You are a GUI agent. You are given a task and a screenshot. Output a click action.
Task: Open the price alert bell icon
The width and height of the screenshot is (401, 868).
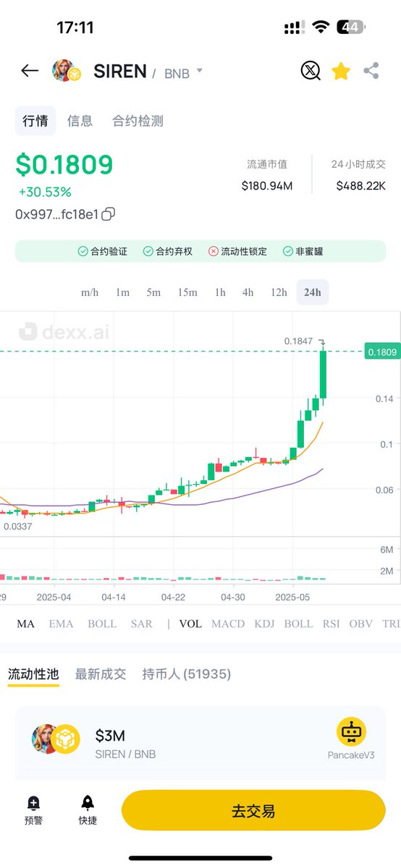coord(33,803)
